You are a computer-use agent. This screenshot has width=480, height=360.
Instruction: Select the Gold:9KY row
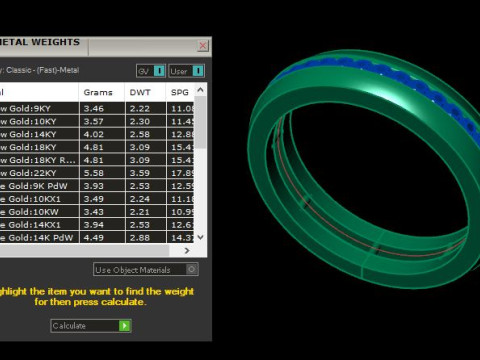(97, 108)
